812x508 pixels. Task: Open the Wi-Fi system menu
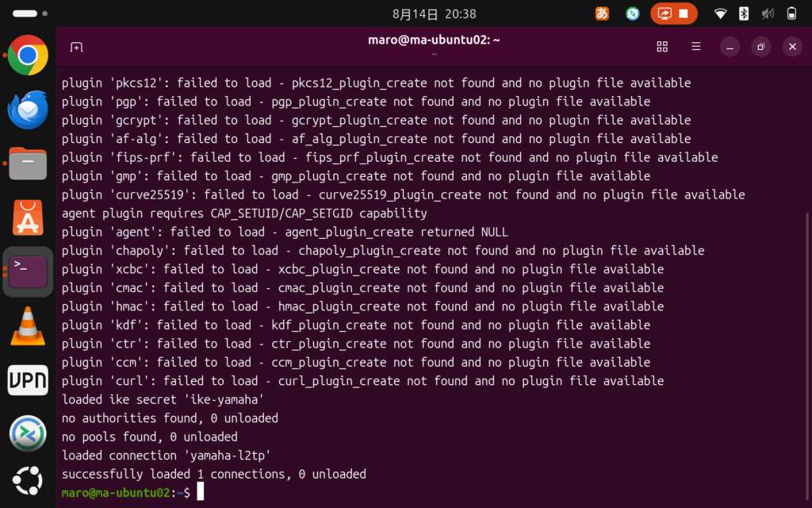[720, 14]
